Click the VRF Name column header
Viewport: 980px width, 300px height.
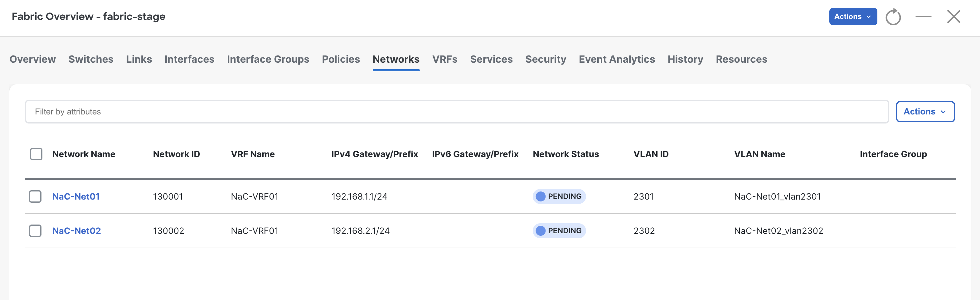click(x=253, y=154)
